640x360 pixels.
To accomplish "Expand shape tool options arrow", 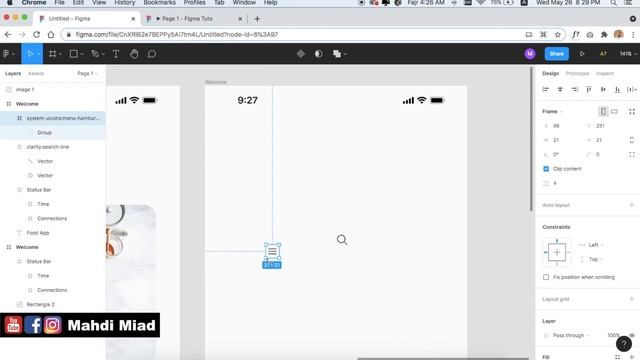I will (82, 54).
